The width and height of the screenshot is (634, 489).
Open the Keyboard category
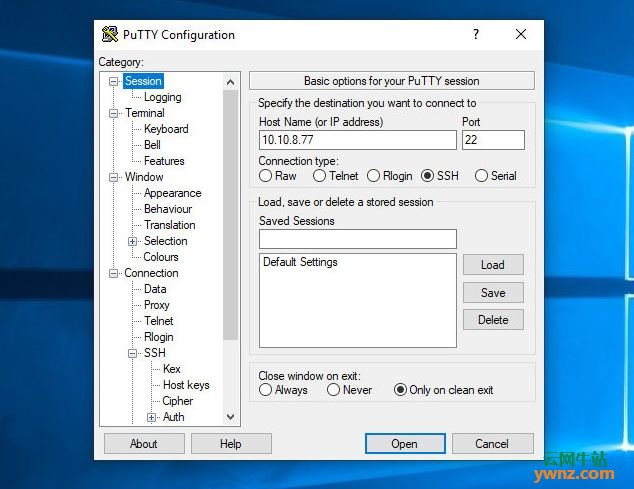tap(166, 129)
